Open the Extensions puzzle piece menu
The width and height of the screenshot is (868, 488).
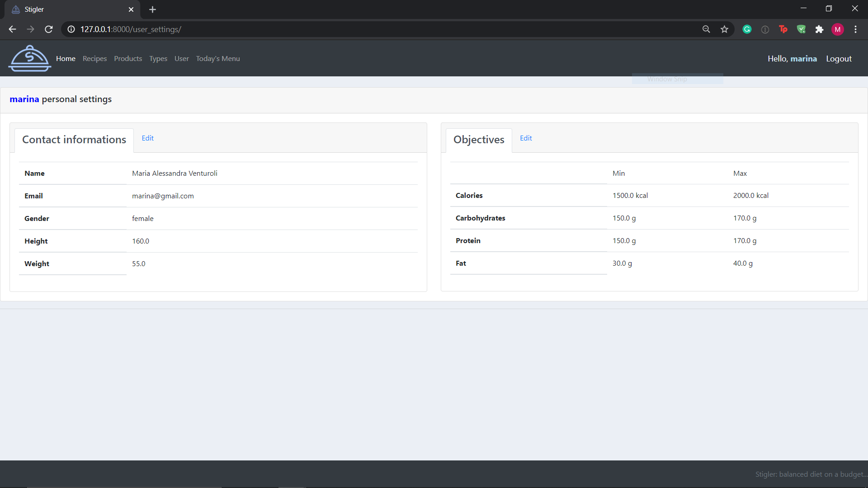[x=819, y=29]
